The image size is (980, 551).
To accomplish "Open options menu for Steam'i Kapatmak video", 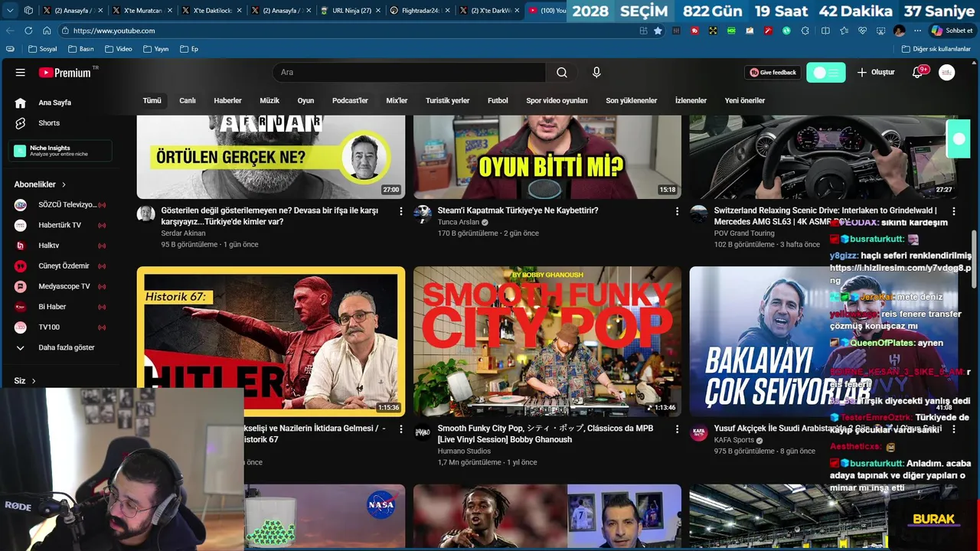I will point(677,211).
